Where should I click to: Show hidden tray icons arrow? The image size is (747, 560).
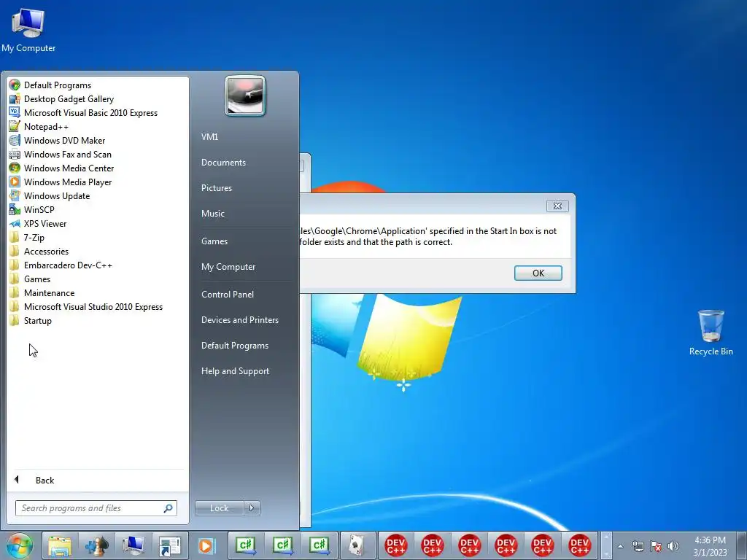click(x=620, y=546)
